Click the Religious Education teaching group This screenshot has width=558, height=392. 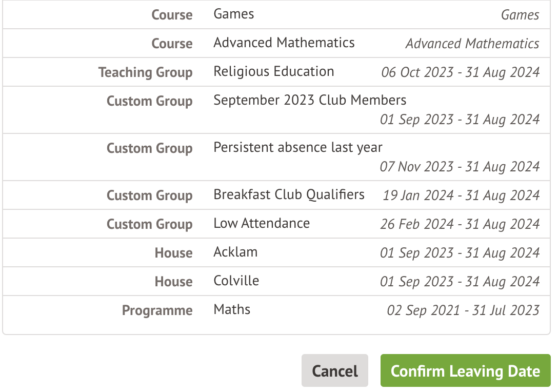273,71
